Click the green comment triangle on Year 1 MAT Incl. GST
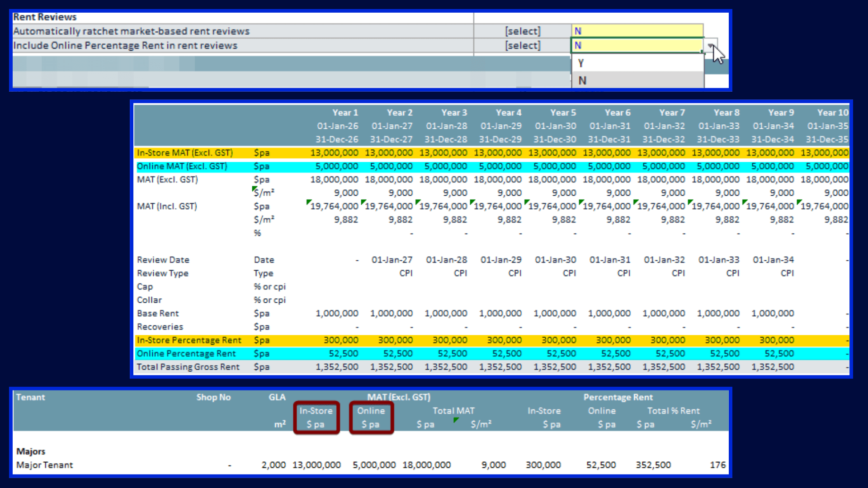The height and width of the screenshot is (488, 868). [309, 203]
